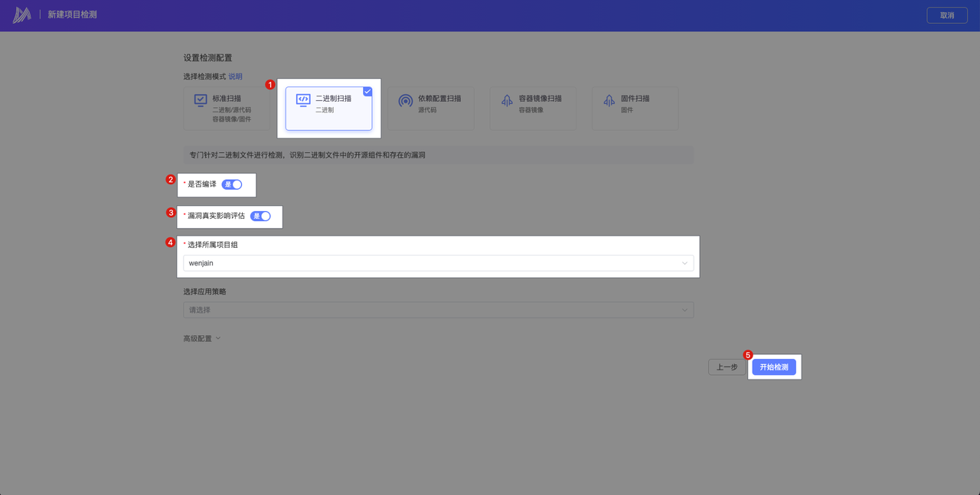
Task: Click the 二进制扫描 code icon
Action: [x=303, y=100]
